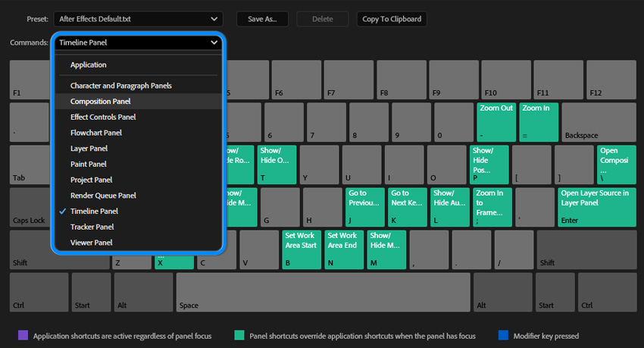This screenshot has height=348, width=644.
Task: Click the F1 key
Action: pos(30,80)
